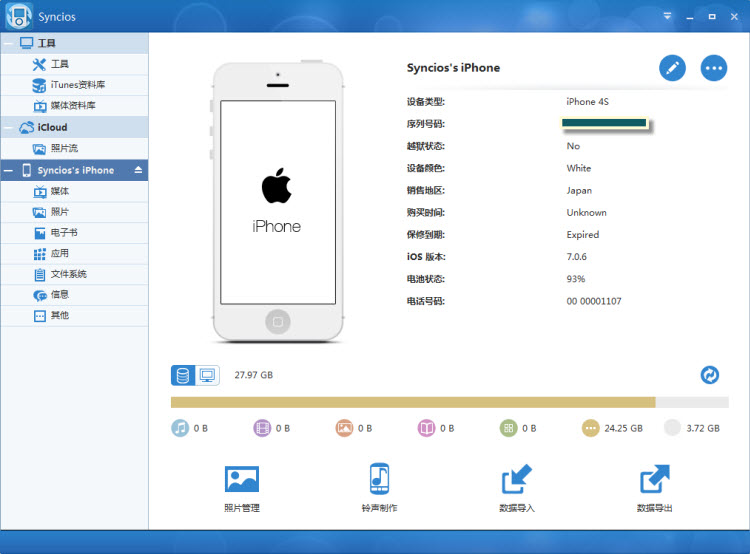Open 信息 category

[x=74, y=295]
